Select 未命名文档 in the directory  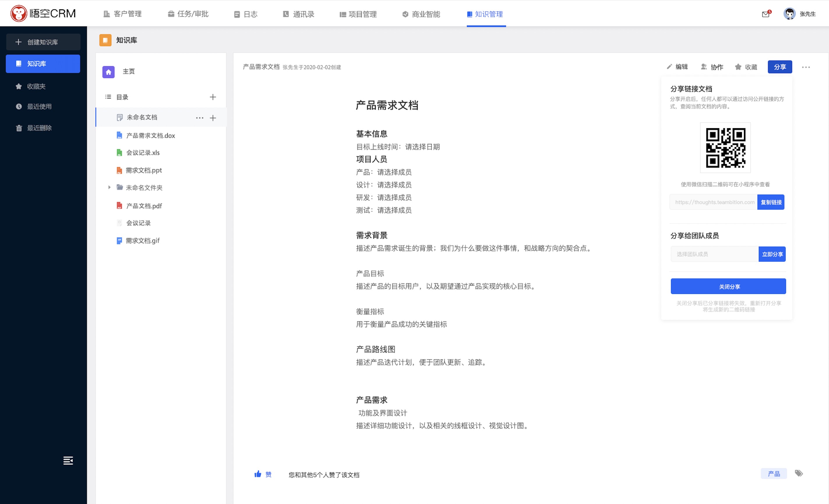(142, 117)
